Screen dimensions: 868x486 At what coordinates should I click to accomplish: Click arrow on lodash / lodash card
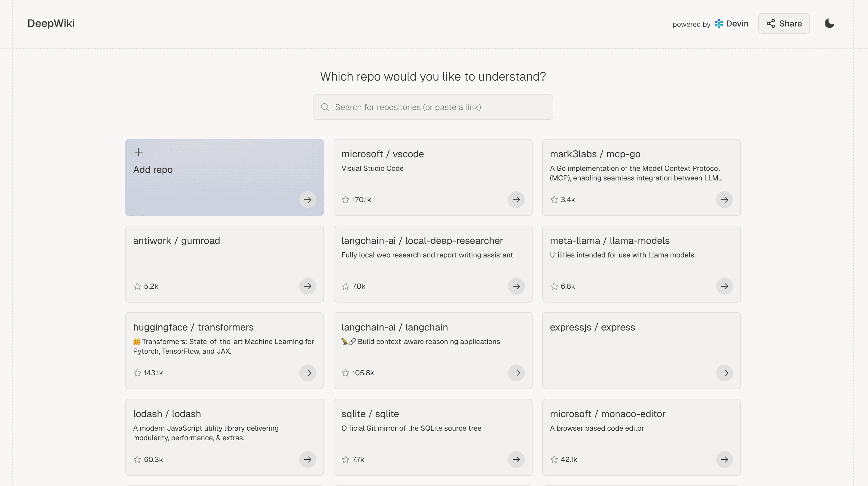(x=307, y=459)
